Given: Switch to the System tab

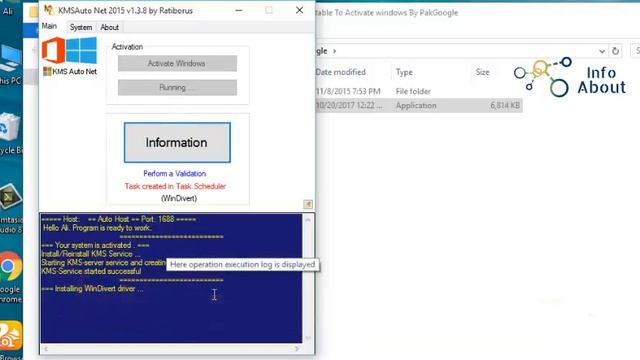Looking at the screenshot, I should [81, 27].
